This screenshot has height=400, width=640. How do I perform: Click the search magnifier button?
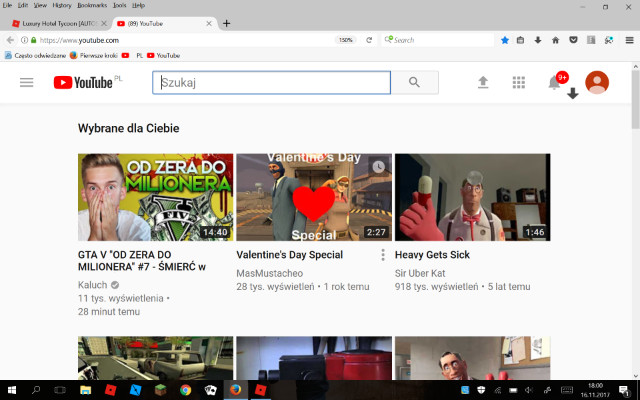[415, 82]
